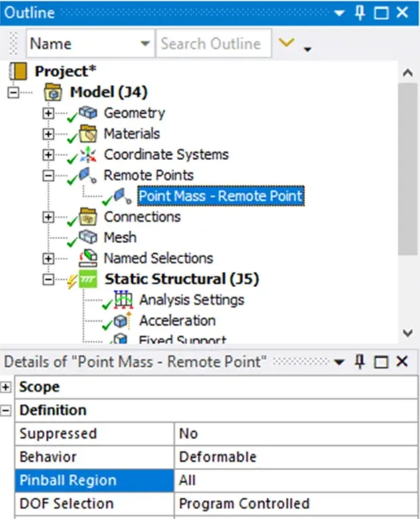
Task: Select Coordinate Systems in the tree
Action: pyautogui.click(x=166, y=155)
